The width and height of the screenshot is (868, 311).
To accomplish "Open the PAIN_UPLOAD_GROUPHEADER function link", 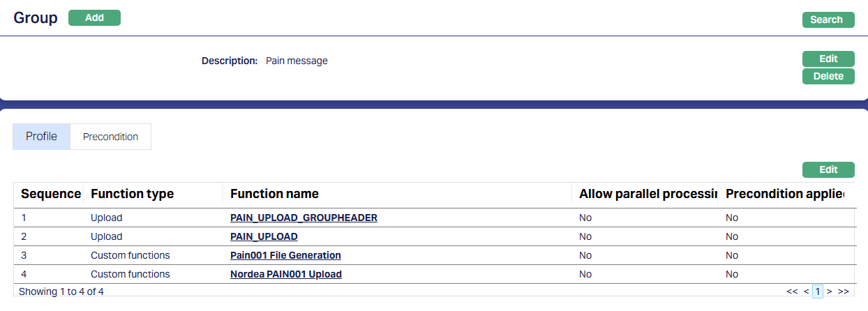I will [x=304, y=218].
